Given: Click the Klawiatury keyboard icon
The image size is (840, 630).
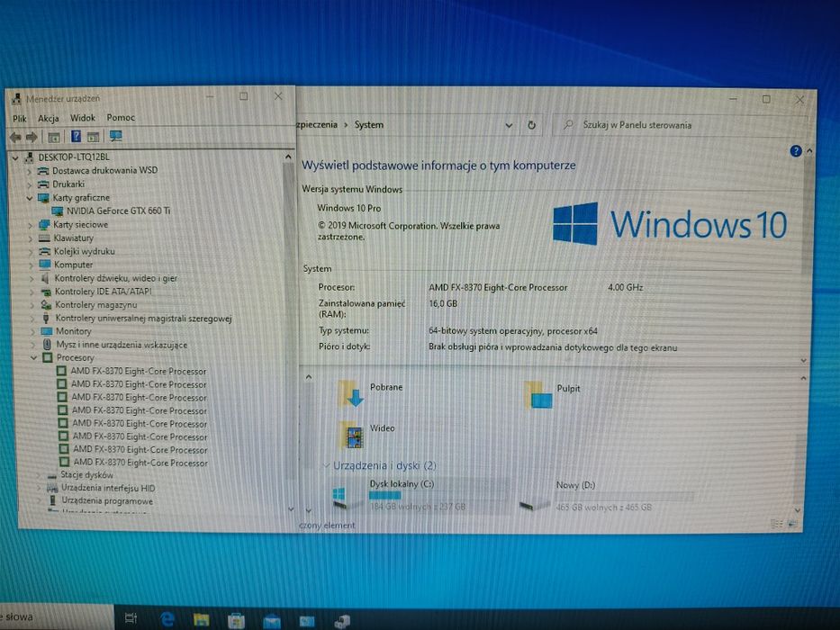Looking at the screenshot, I should point(44,238).
